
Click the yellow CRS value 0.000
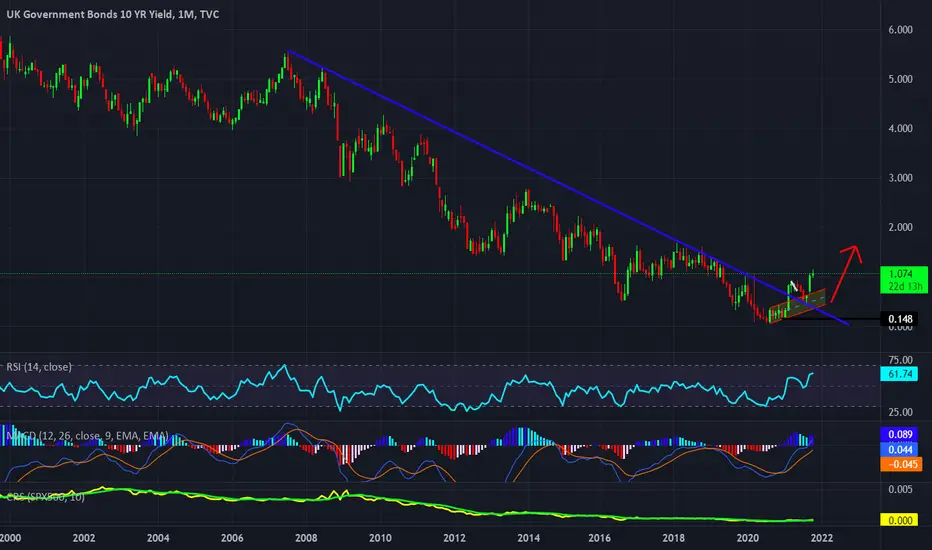coord(900,520)
